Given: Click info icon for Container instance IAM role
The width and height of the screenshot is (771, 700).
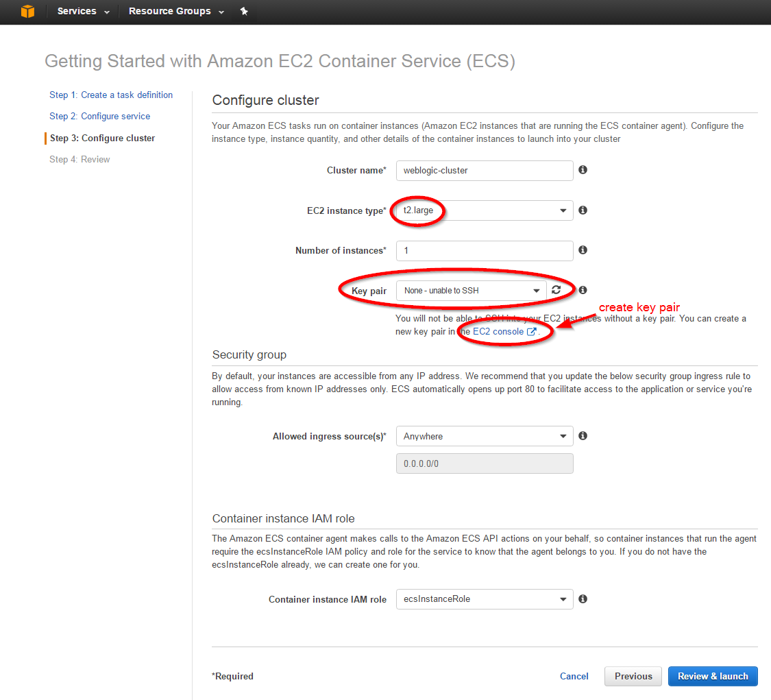Looking at the screenshot, I should tap(583, 599).
